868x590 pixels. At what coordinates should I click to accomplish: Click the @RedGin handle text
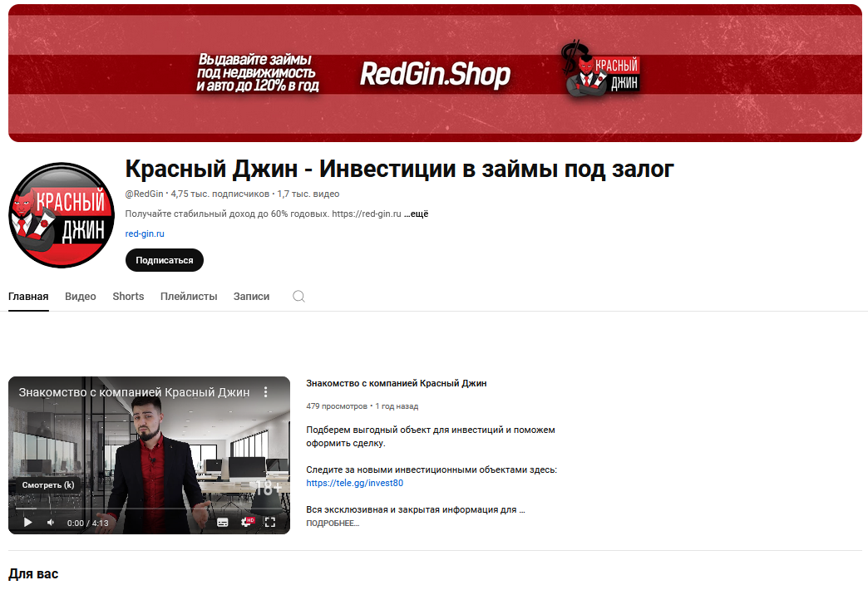(x=144, y=194)
